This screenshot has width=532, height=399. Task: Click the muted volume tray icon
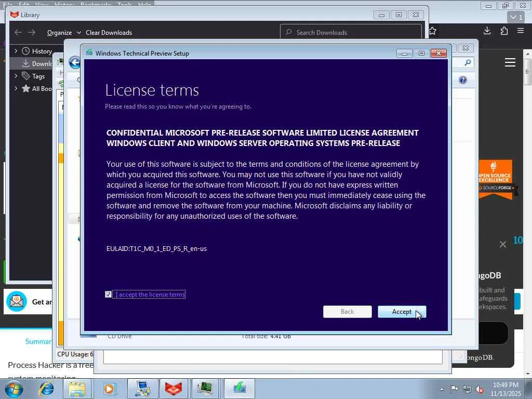480,389
